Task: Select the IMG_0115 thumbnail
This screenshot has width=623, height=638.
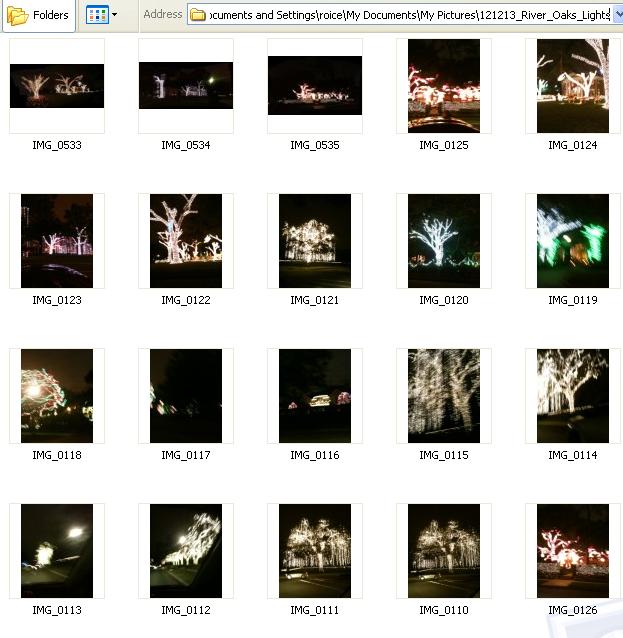Action: (x=444, y=396)
